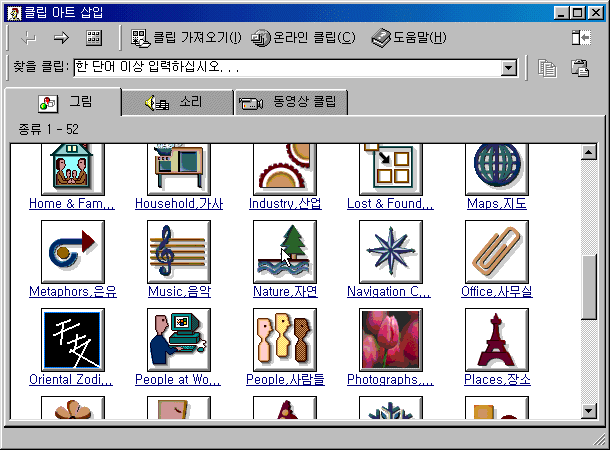Switch to the 동영상 클립 motion clips tab
Image resolution: width=610 pixels, height=450 pixels.
291,102
